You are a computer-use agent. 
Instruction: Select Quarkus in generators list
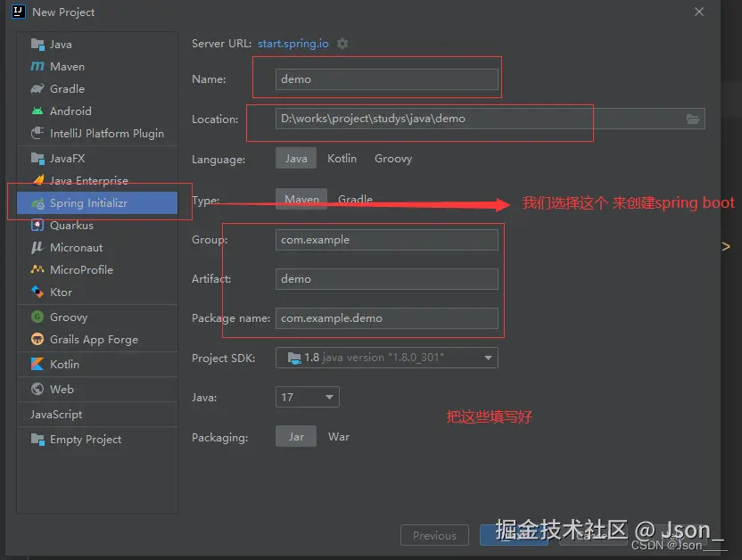pyautogui.click(x=97, y=225)
